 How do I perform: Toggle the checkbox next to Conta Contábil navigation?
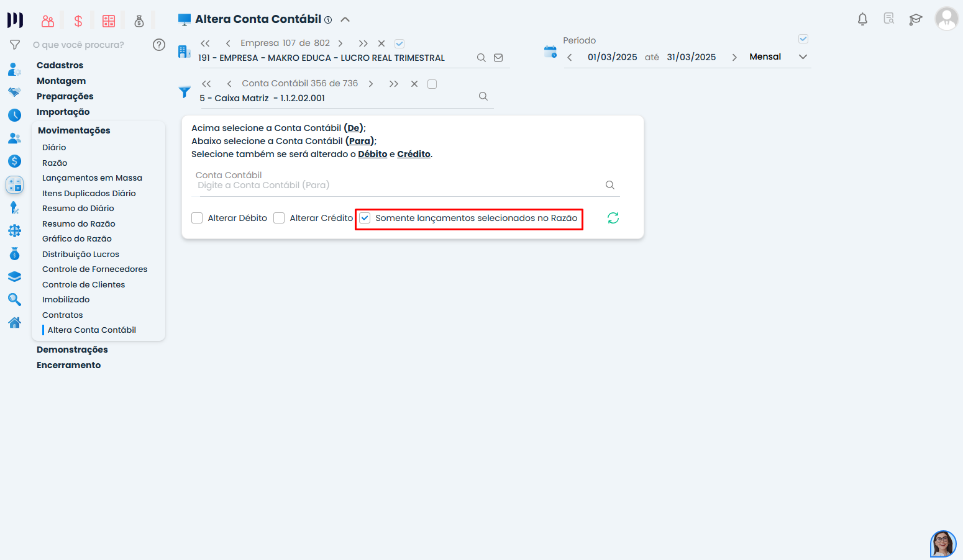tap(432, 84)
